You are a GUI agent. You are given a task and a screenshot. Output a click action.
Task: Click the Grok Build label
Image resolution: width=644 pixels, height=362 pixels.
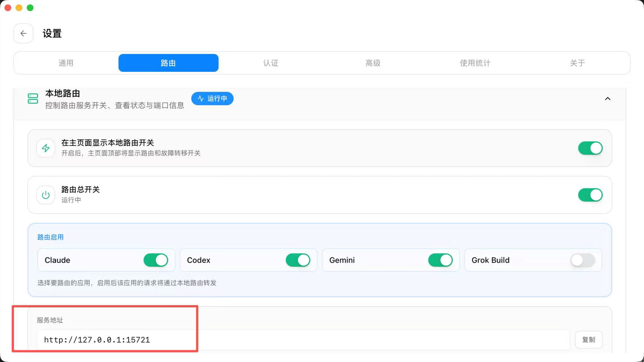click(x=491, y=260)
